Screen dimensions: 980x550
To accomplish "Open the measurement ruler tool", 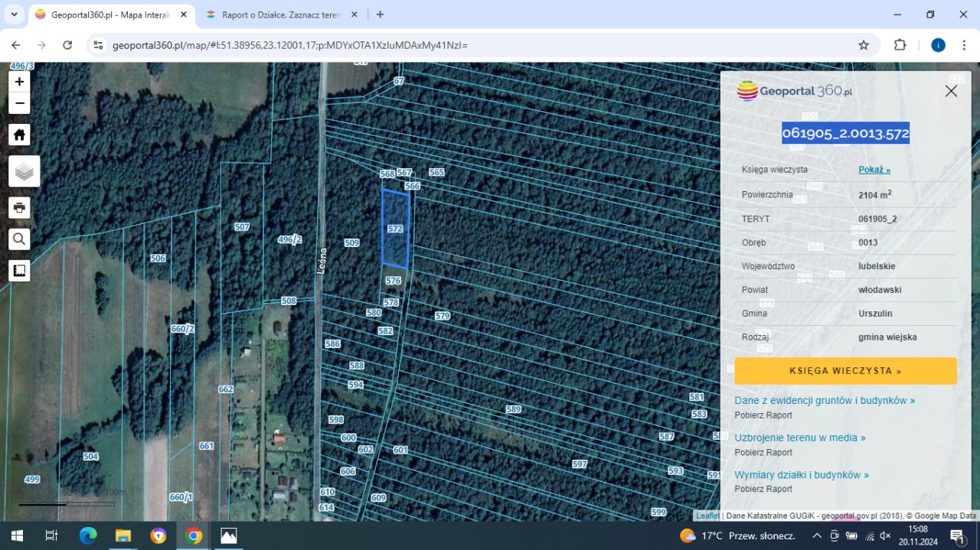I will (x=19, y=271).
